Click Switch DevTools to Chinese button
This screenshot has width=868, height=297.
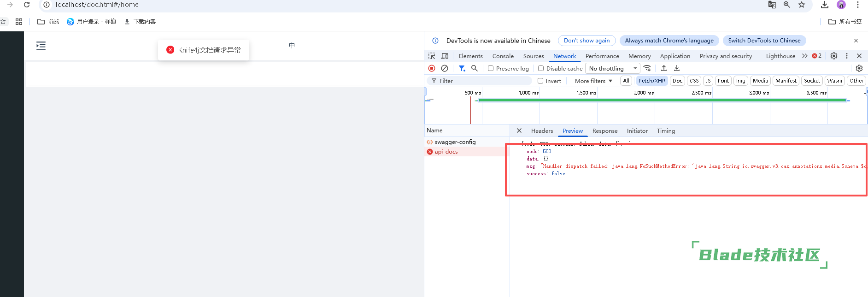(764, 41)
